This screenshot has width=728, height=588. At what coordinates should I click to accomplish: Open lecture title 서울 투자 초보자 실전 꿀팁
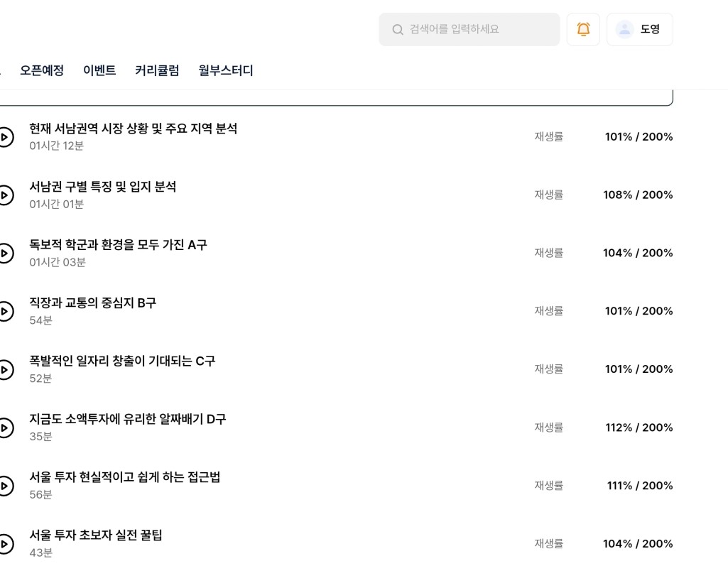(x=96, y=535)
